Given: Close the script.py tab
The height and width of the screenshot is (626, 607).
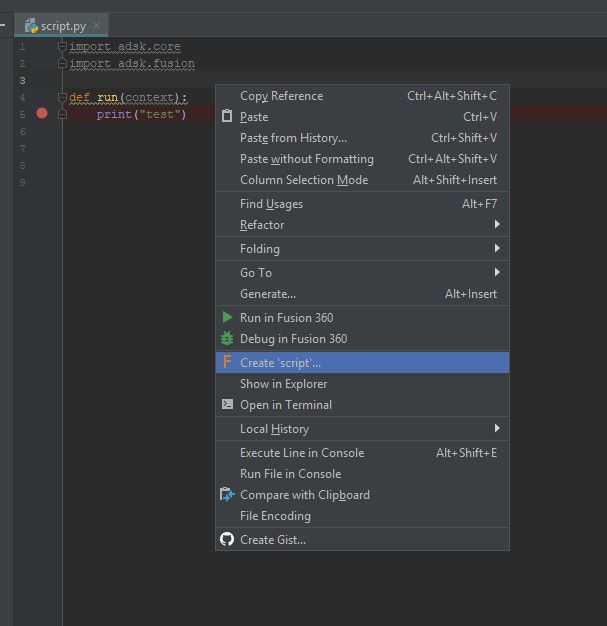Looking at the screenshot, I should [x=96, y=26].
